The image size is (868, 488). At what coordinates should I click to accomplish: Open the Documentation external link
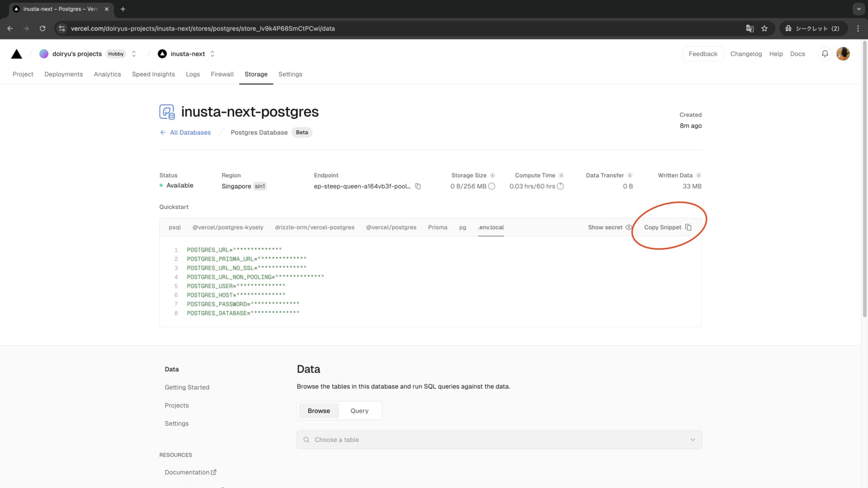click(190, 472)
